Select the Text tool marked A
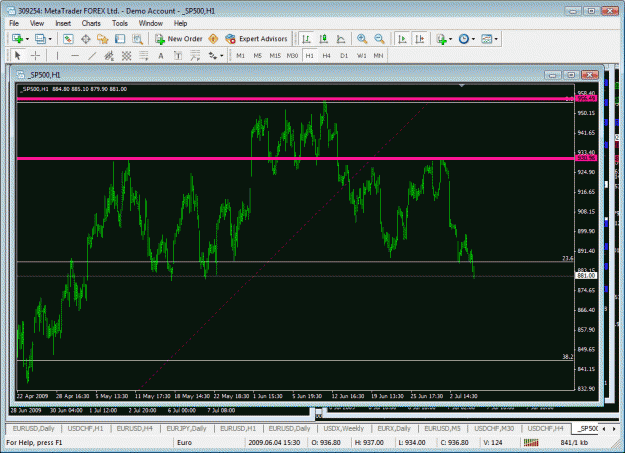625x453 pixels. pos(161,56)
